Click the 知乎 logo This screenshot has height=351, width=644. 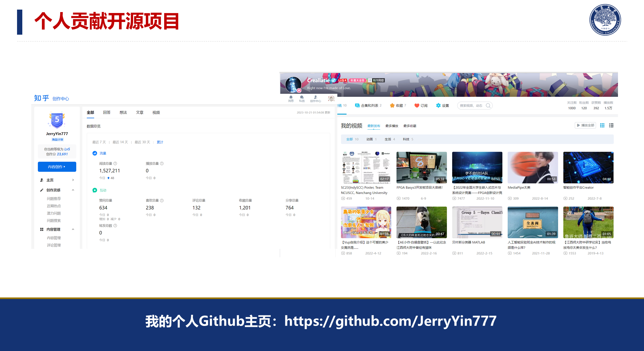(42, 98)
